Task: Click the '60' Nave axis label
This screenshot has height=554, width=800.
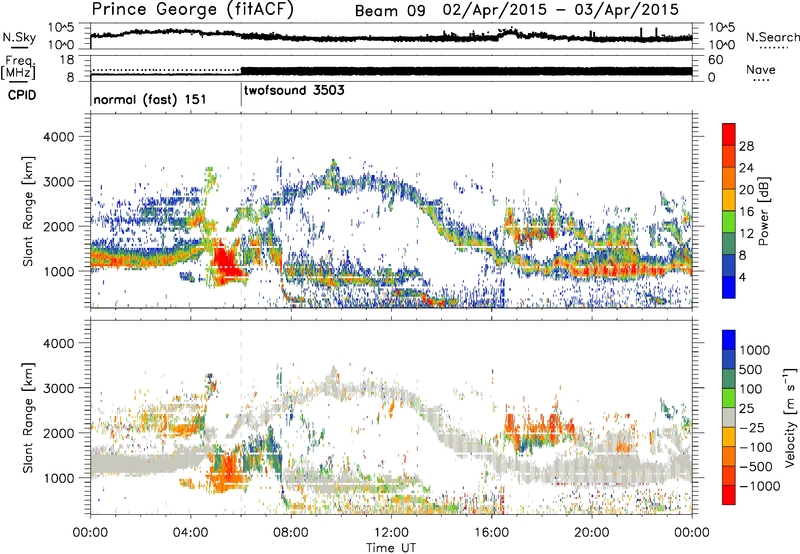Action: (x=715, y=60)
